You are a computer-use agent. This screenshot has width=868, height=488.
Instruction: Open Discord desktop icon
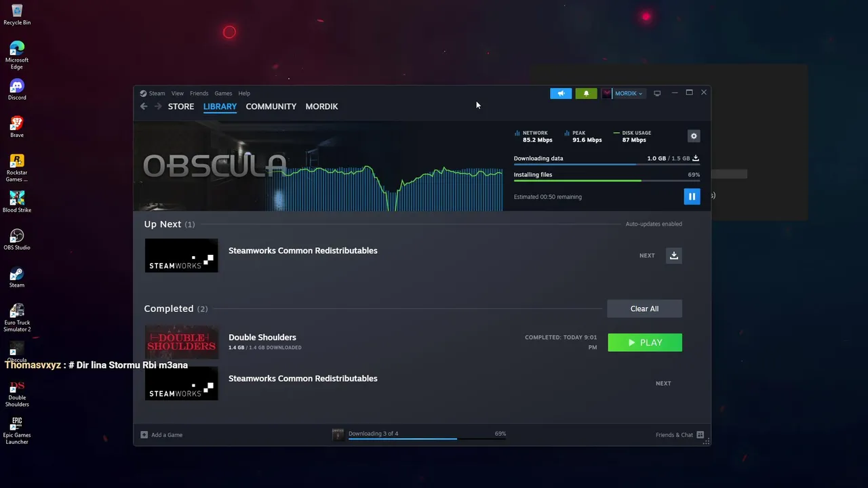pyautogui.click(x=17, y=89)
